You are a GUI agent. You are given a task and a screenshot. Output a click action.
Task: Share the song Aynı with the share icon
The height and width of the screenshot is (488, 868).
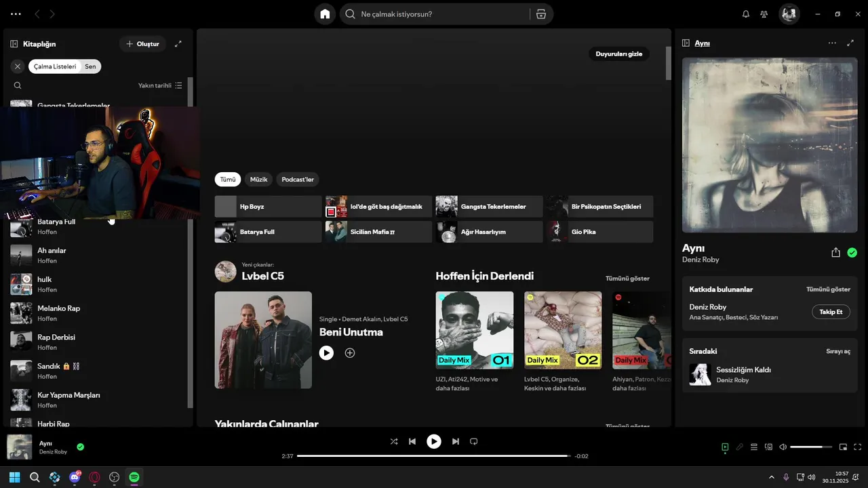click(835, 253)
